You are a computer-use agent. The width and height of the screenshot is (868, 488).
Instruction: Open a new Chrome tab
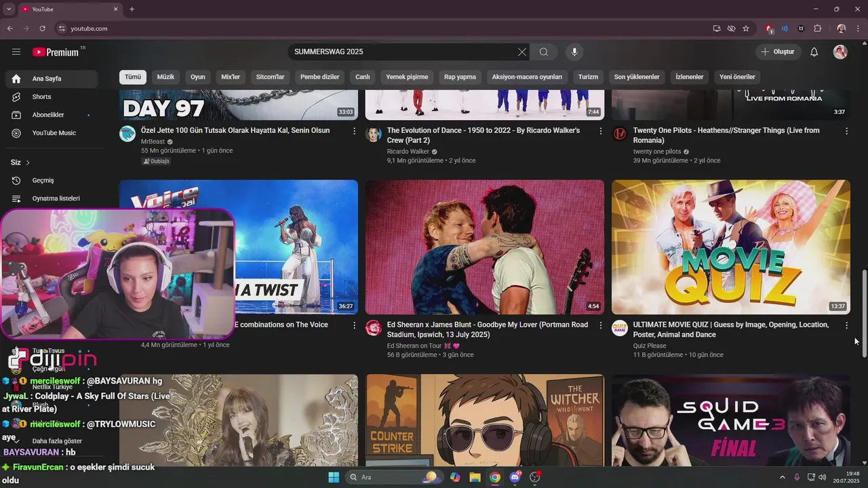coord(132,9)
